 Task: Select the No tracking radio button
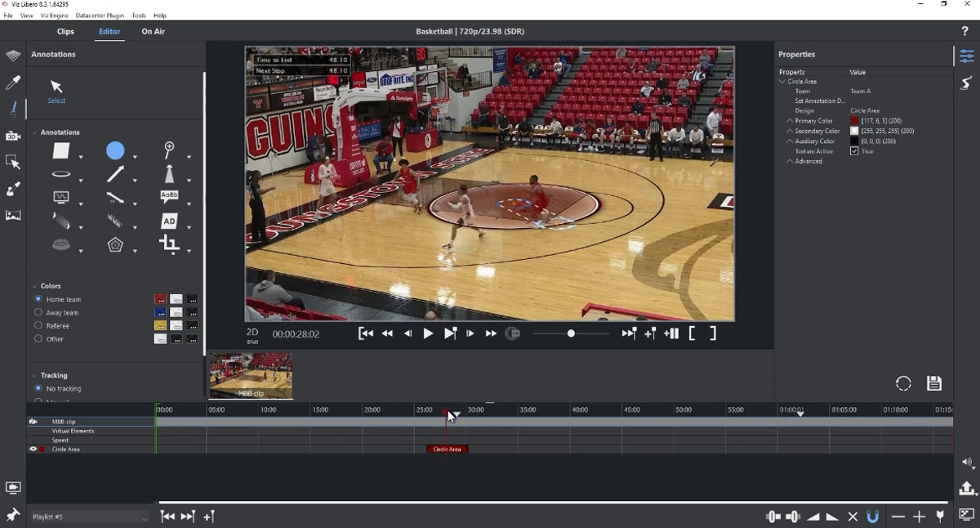pyautogui.click(x=38, y=388)
